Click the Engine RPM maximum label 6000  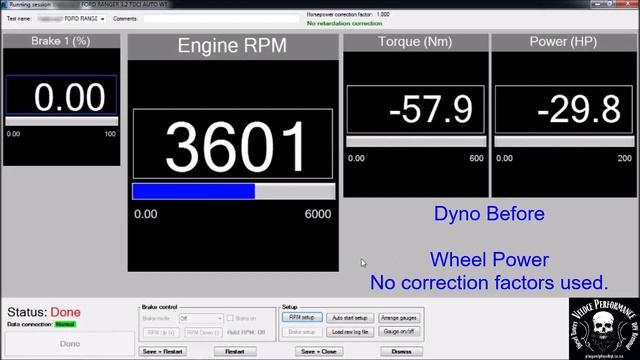pyautogui.click(x=318, y=214)
